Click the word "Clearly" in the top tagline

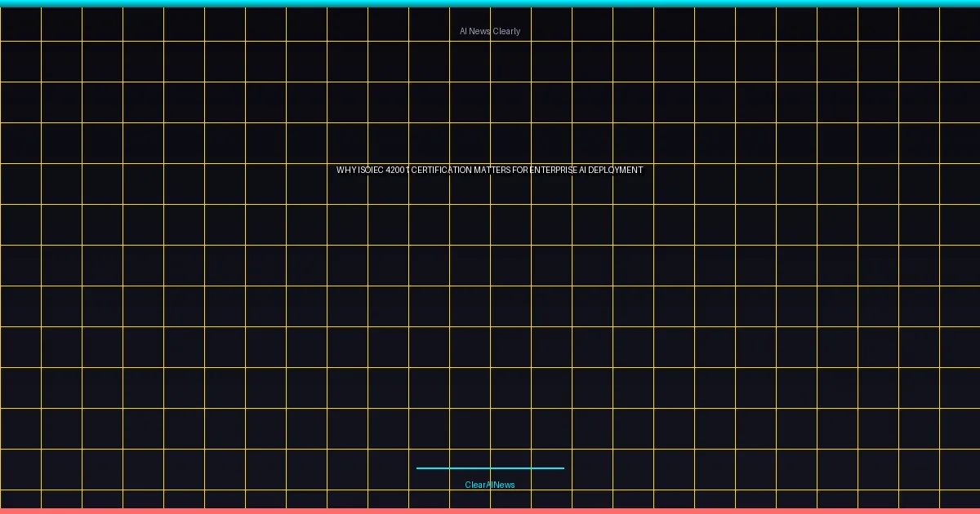click(506, 31)
